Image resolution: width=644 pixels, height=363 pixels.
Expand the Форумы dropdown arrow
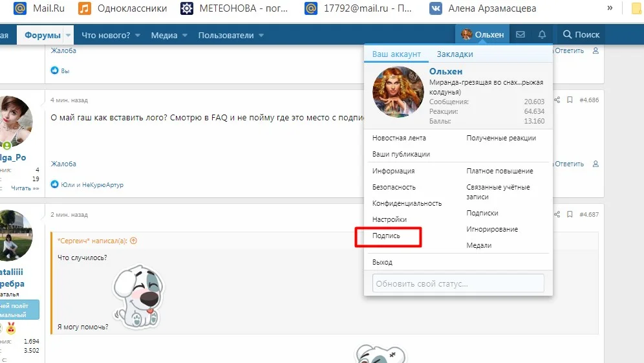click(x=68, y=36)
